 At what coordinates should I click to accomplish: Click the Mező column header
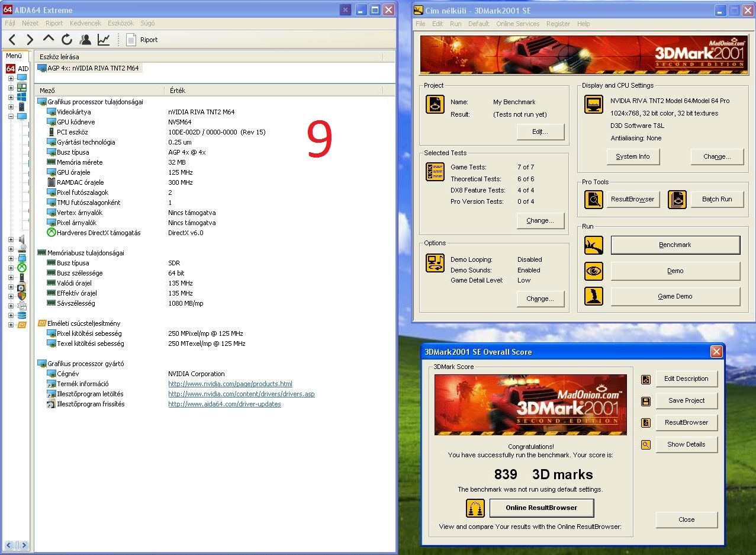(x=99, y=91)
